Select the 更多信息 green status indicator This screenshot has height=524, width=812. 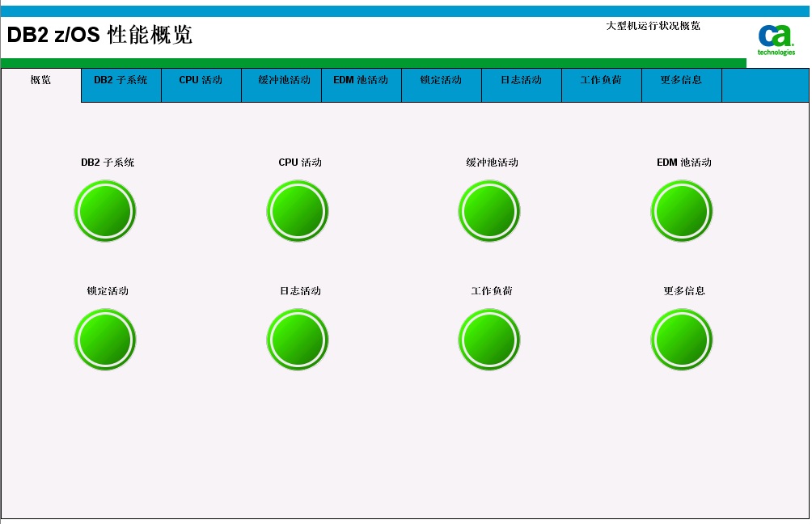[682, 339]
